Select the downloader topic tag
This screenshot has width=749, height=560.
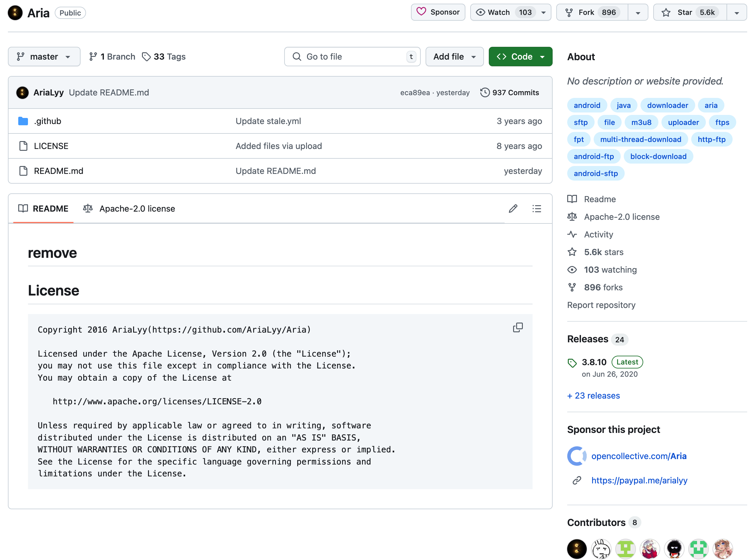click(x=668, y=105)
